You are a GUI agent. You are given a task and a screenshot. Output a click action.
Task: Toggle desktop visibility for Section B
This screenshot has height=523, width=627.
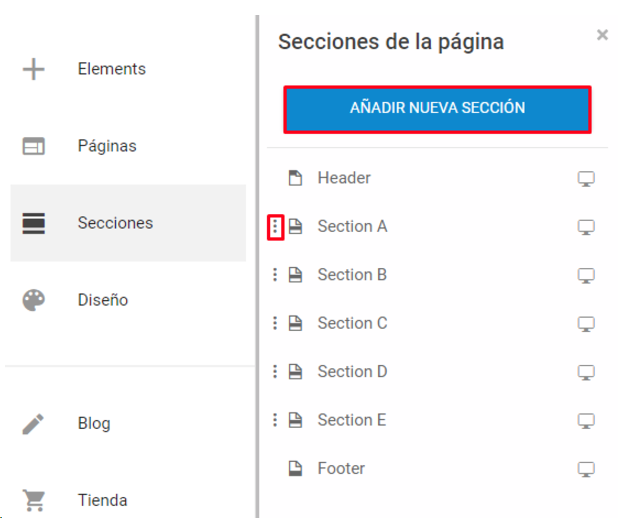click(586, 275)
